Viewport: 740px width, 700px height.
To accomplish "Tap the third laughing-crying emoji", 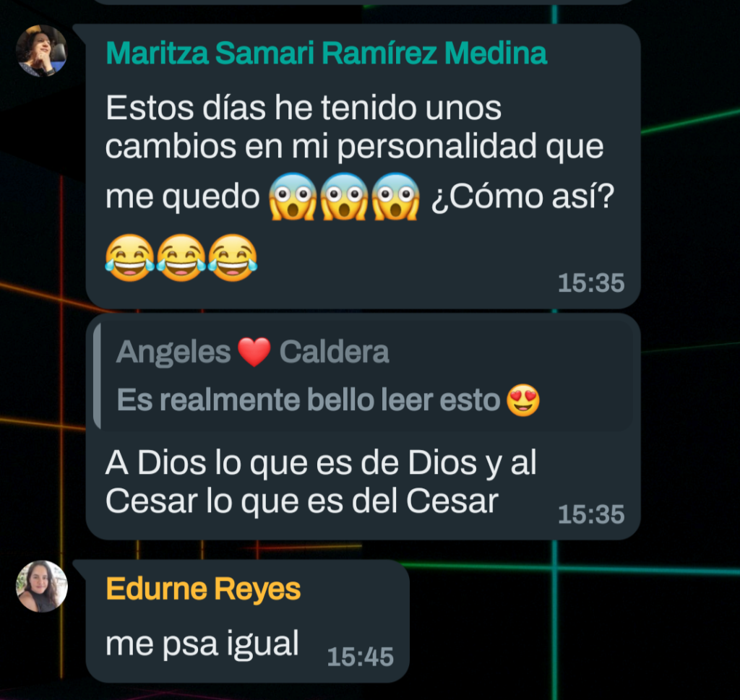I will tap(233, 258).
